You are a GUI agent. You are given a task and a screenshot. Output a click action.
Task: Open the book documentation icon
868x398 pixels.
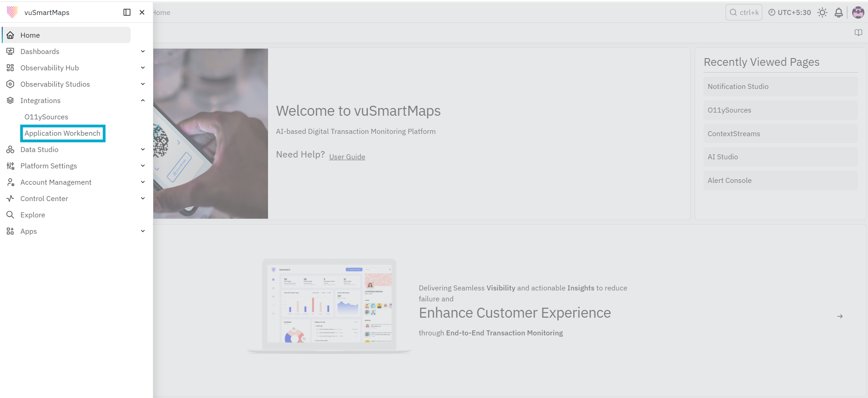858,33
